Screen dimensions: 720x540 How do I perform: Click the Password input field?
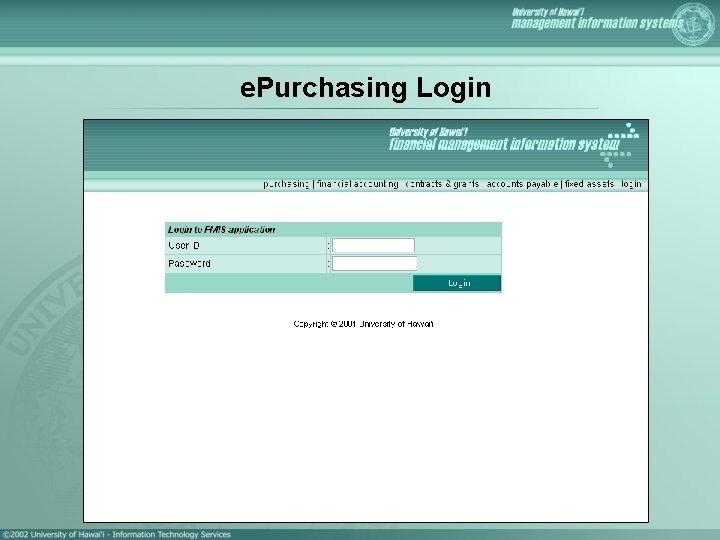click(x=374, y=264)
